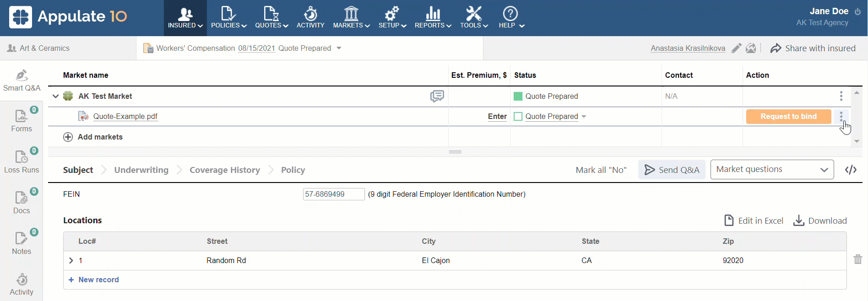
Task: Click the panel splitter handle
Action: pyautogui.click(x=455, y=152)
